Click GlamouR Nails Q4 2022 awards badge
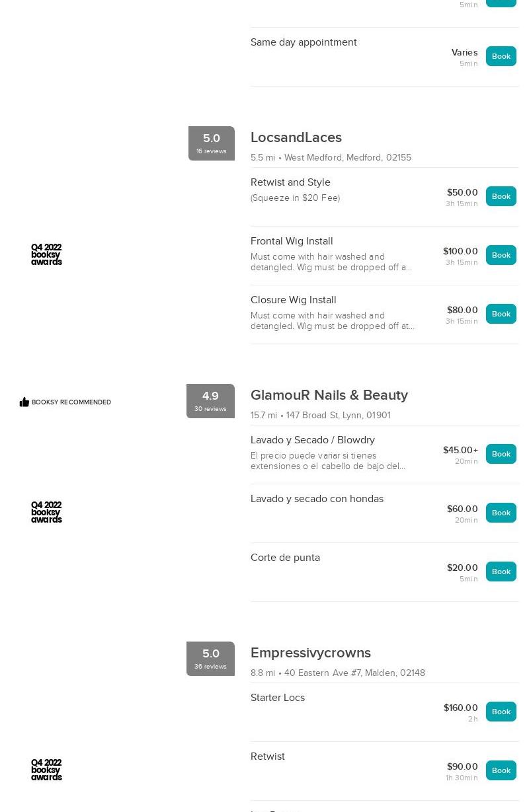 tap(46, 513)
